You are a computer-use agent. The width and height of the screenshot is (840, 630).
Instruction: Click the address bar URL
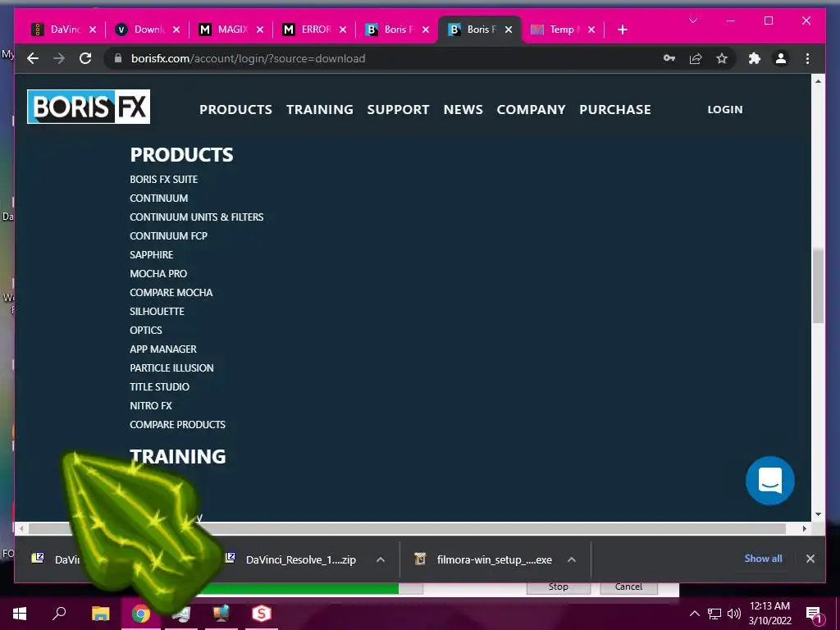[248, 58]
